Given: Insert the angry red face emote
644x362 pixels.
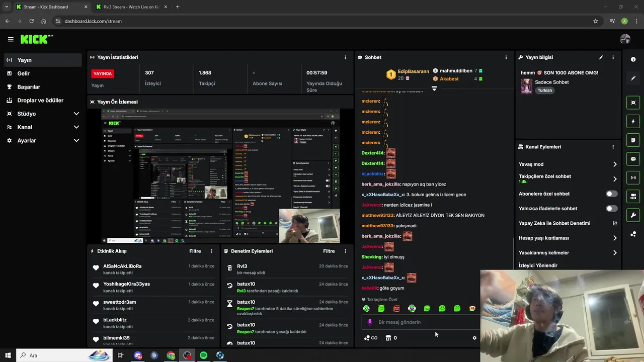Looking at the screenshot, I should pyautogui.click(x=396, y=308).
